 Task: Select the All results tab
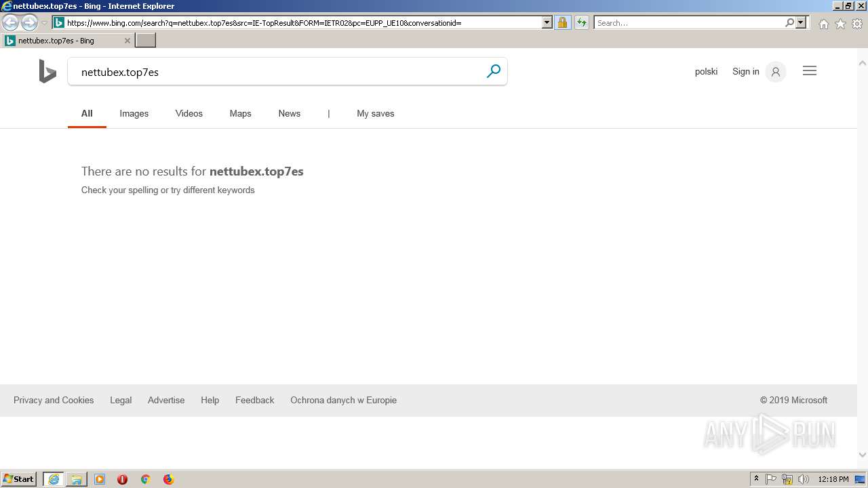87,113
